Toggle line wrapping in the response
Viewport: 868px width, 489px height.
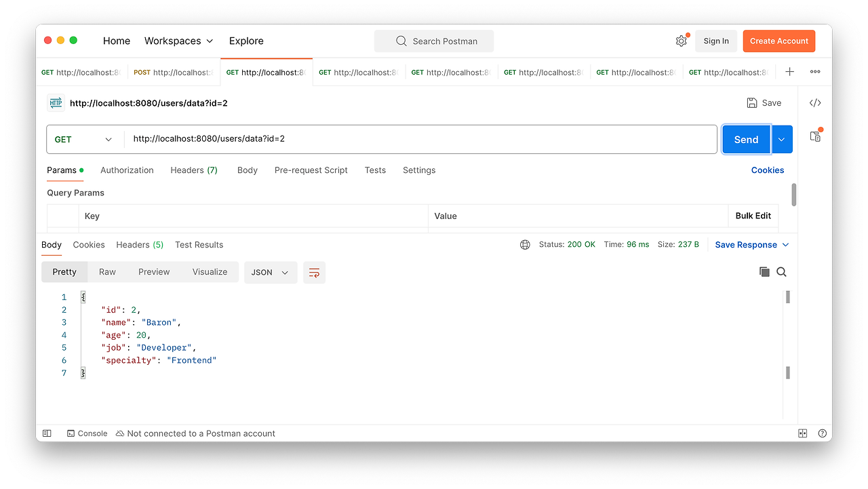tap(314, 272)
